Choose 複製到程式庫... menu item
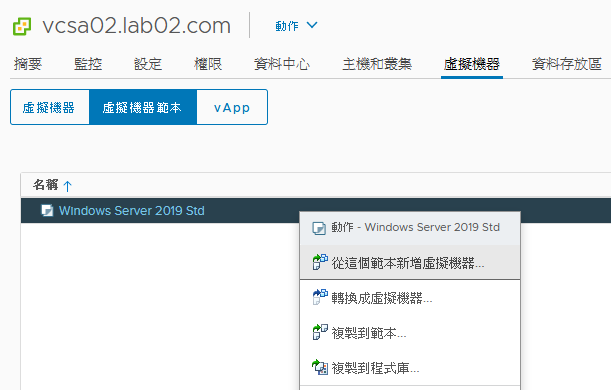The height and width of the screenshot is (390, 611). click(410, 367)
